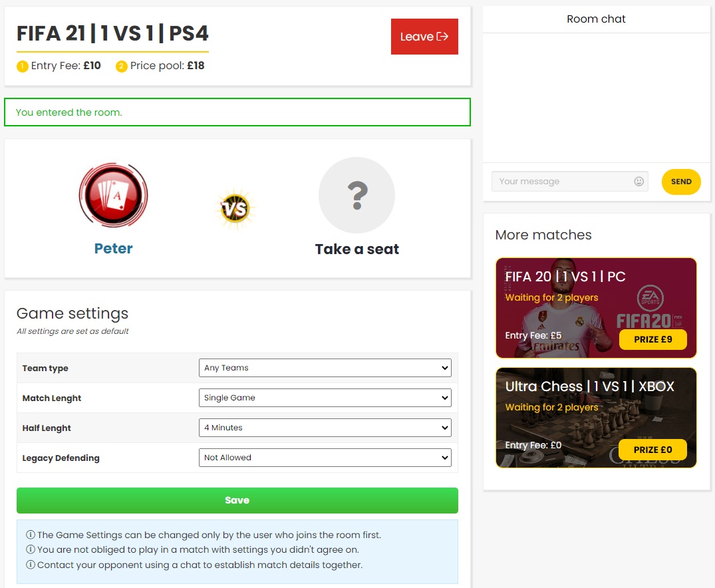Click the 'Room chat' header
The image size is (715, 588).
coord(596,19)
